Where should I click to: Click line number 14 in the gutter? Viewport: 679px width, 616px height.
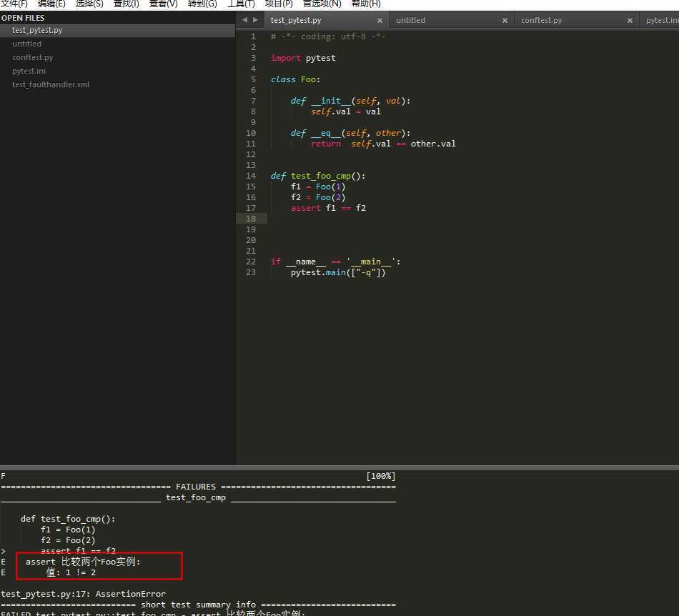tap(251, 177)
